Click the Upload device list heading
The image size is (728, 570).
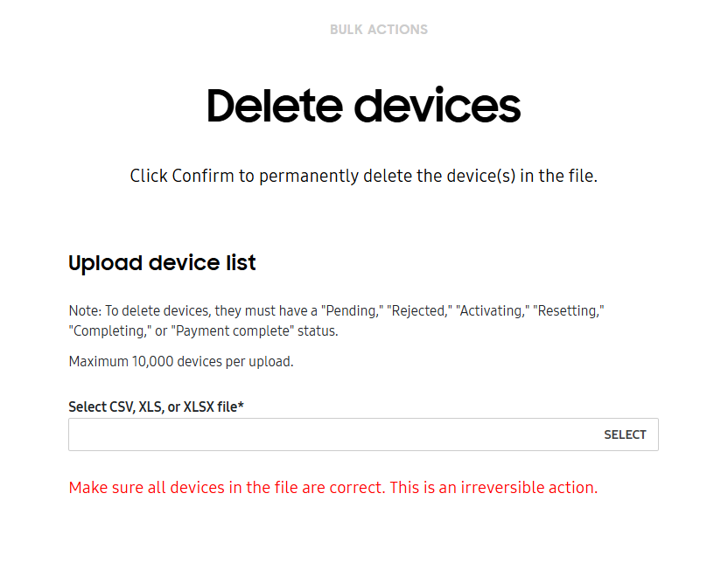(162, 262)
